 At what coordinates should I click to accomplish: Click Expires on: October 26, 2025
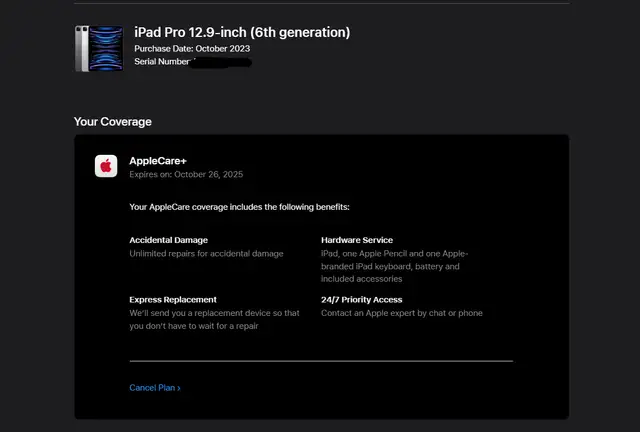[186, 174]
